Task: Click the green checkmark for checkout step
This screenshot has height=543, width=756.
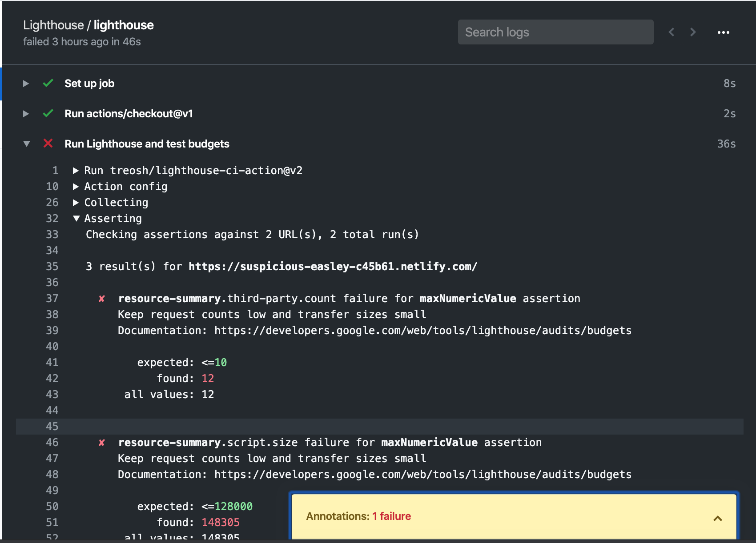Action: (x=48, y=113)
